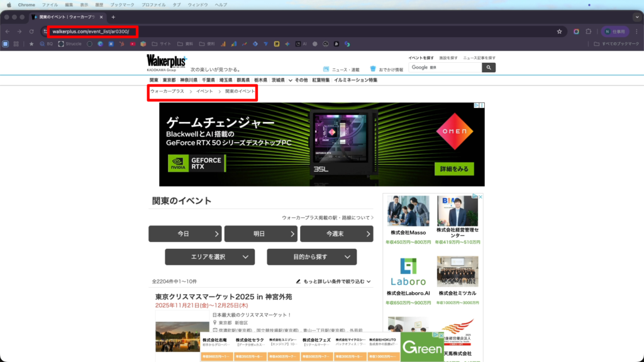Bookmark this page with the star icon
This screenshot has width=644, height=362.
click(559, 31)
